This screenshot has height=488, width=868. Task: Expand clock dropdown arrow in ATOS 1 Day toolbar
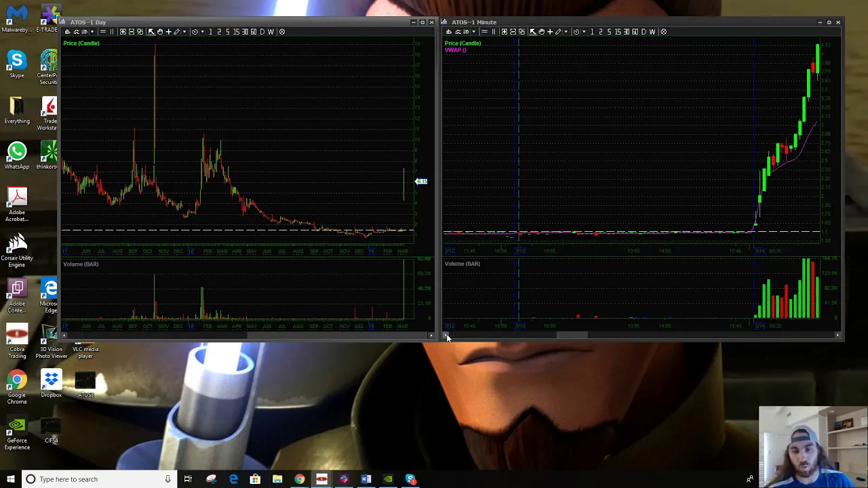tap(203, 31)
